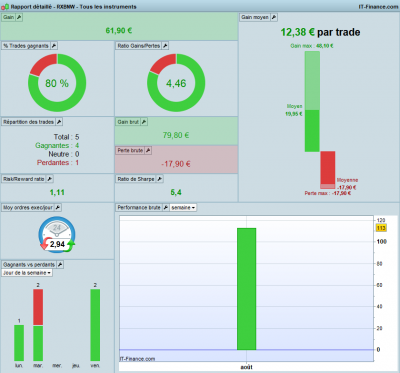
Task: Open the Jour de la semaine dropdown
Action: tap(27, 273)
